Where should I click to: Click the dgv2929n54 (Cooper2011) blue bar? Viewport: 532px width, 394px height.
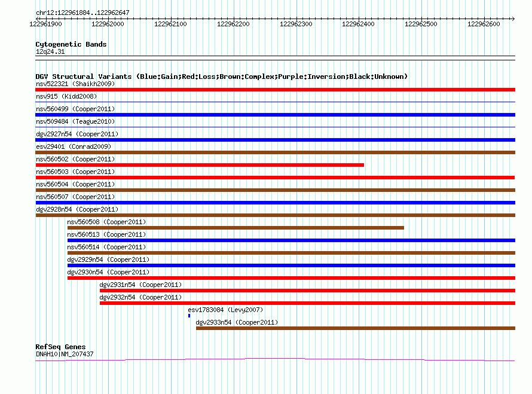point(291,265)
